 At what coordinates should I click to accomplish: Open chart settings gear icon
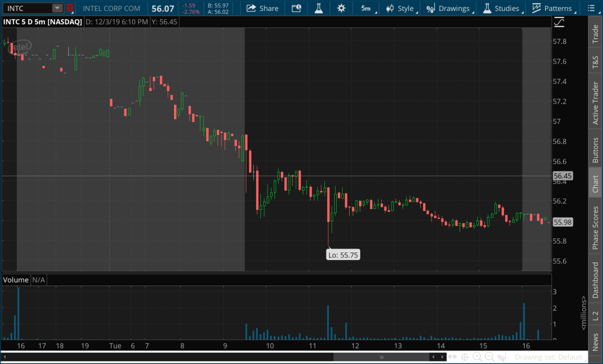342,8
